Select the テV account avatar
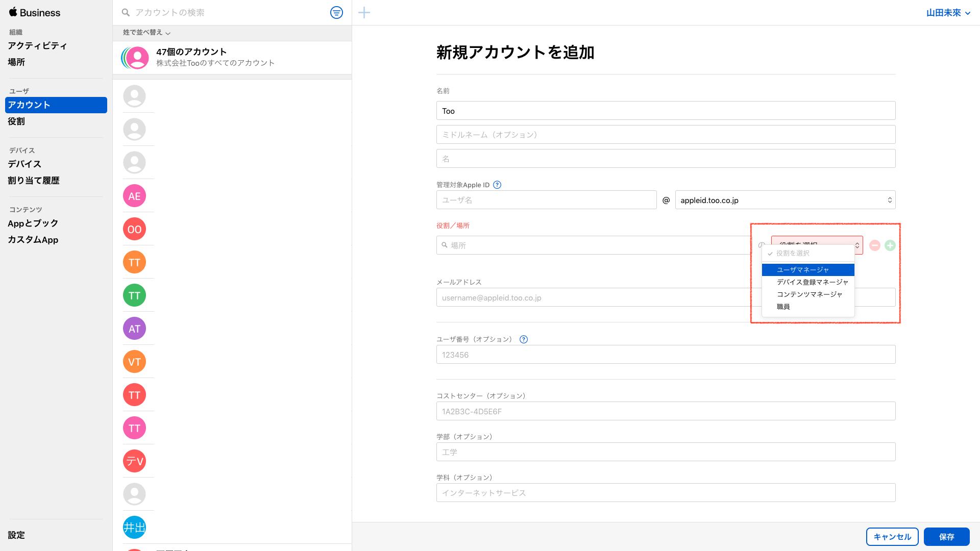The width and height of the screenshot is (980, 551). (x=135, y=461)
